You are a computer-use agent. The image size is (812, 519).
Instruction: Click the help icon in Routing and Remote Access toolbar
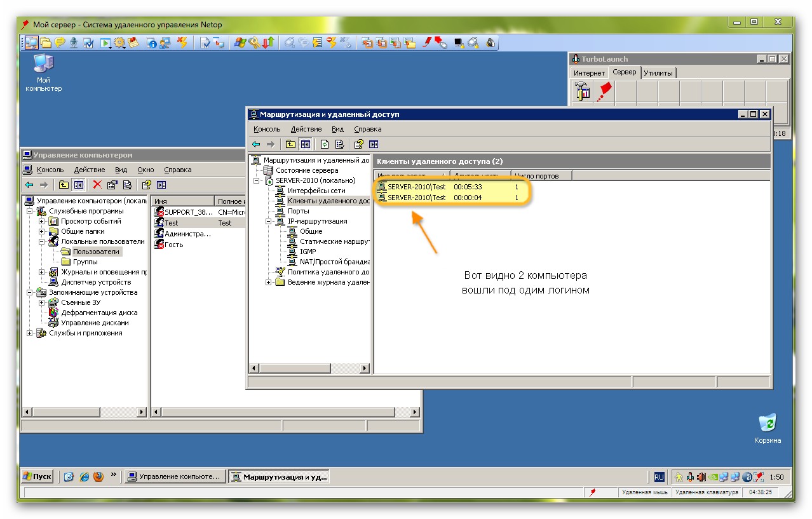[359, 144]
